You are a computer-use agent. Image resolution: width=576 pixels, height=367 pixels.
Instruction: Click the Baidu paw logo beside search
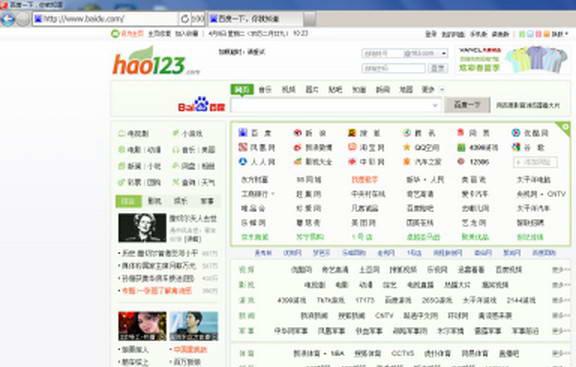pyautogui.click(x=201, y=104)
